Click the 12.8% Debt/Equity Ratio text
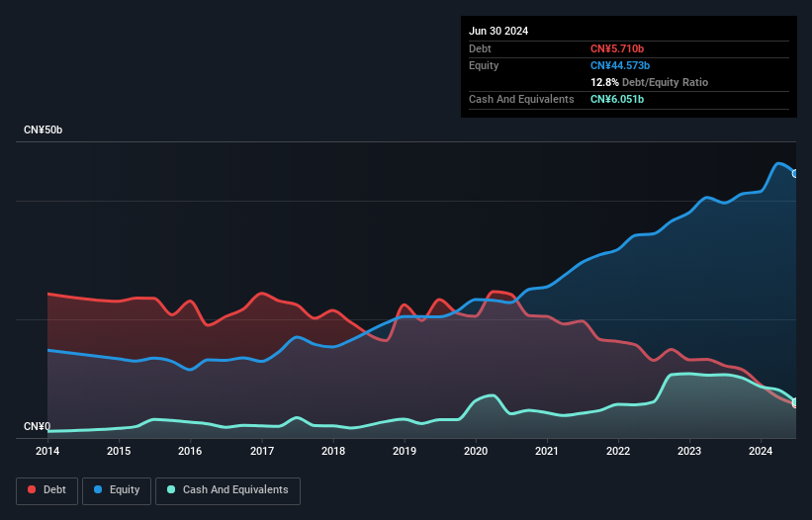 click(x=650, y=82)
